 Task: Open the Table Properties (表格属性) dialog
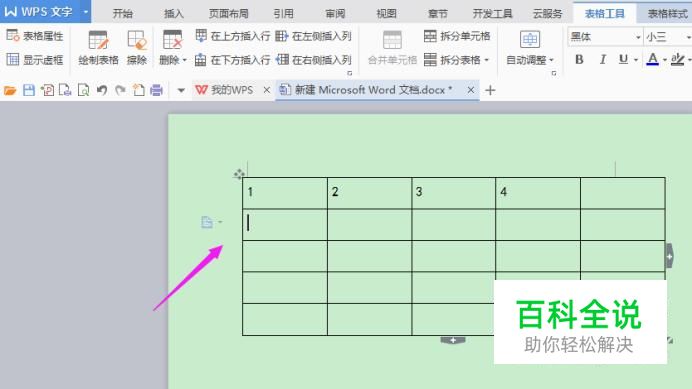coord(35,36)
